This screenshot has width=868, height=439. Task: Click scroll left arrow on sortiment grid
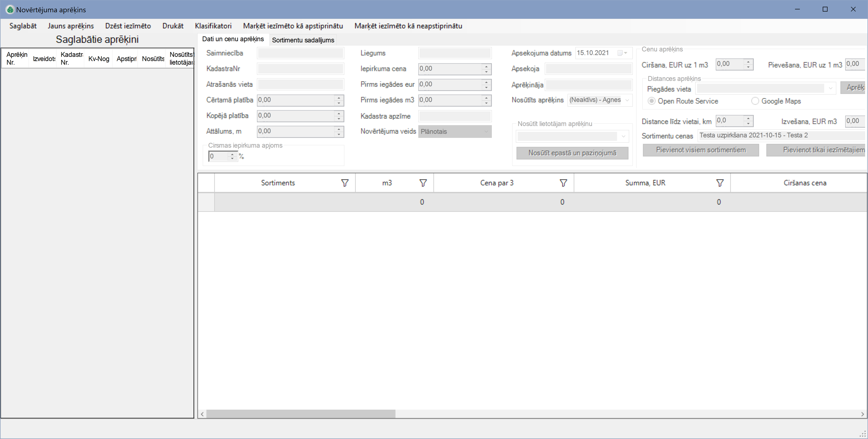coord(202,414)
